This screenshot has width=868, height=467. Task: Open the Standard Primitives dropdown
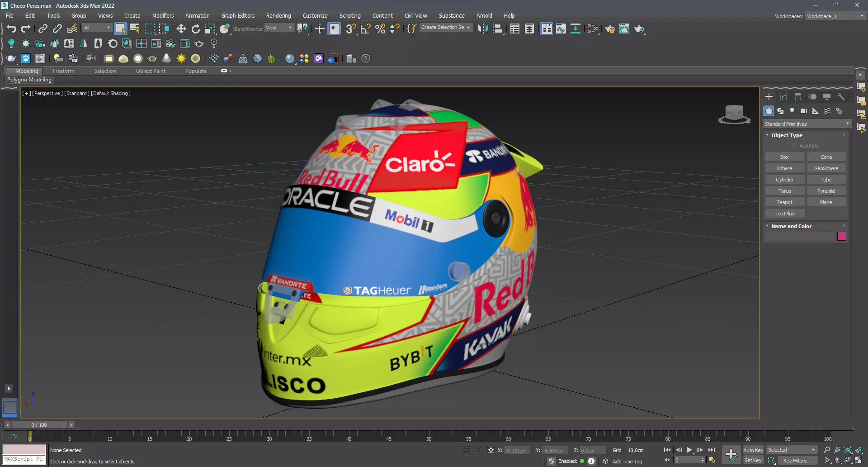coord(807,124)
